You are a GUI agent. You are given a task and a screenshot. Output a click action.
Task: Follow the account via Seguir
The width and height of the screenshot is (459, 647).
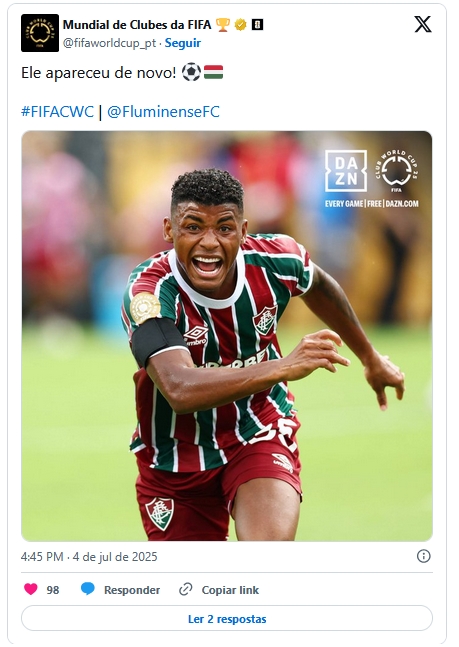tap(183, 43)
